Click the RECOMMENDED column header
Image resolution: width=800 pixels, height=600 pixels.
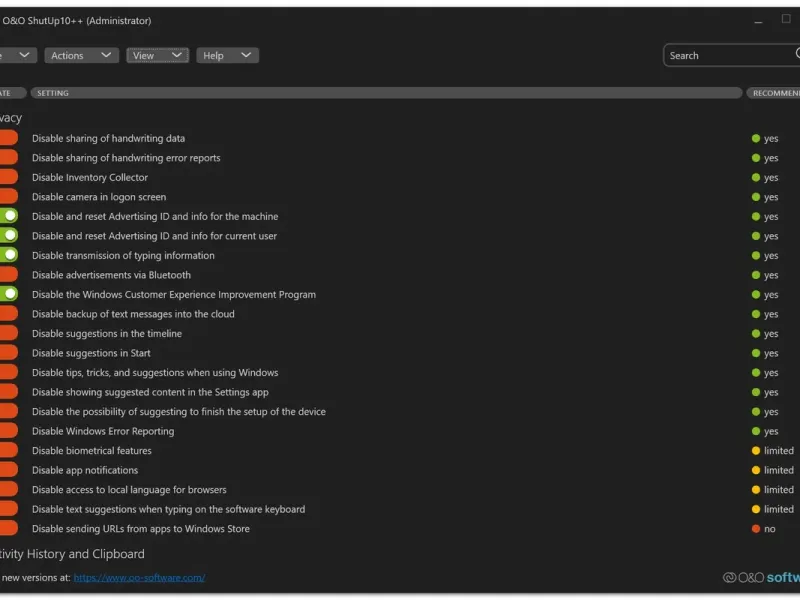pyautogui.click(x=773, y=93)
